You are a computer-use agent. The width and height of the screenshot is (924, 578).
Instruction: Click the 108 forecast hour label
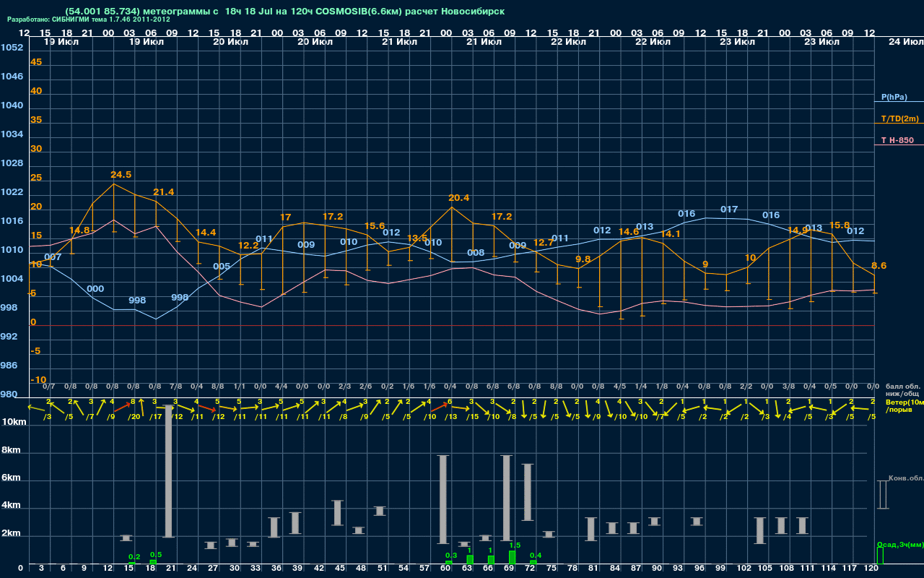tap(786, 569)
